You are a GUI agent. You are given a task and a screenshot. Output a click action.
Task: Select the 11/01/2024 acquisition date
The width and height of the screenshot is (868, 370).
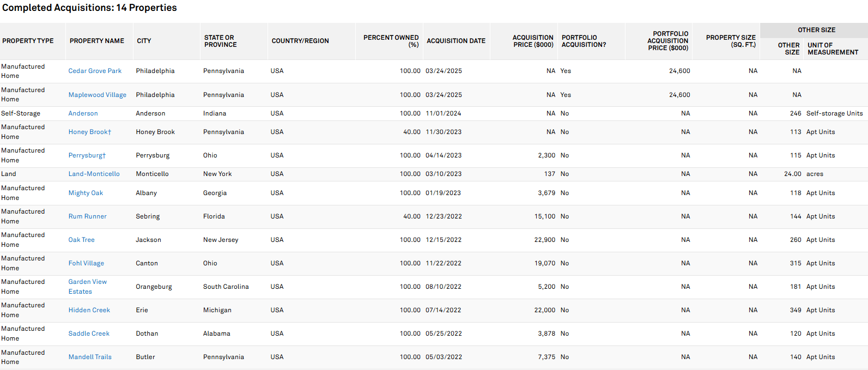coord(444,113)
